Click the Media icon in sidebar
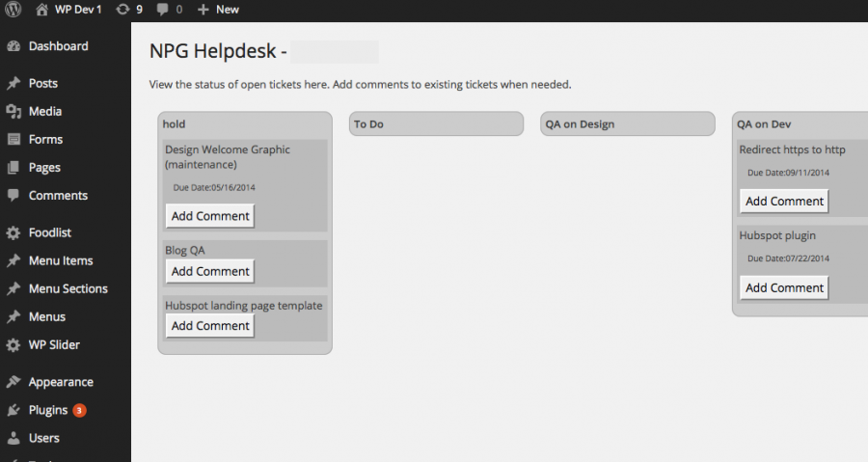Screen dimensions: 868x462 (x=14, y=112)
